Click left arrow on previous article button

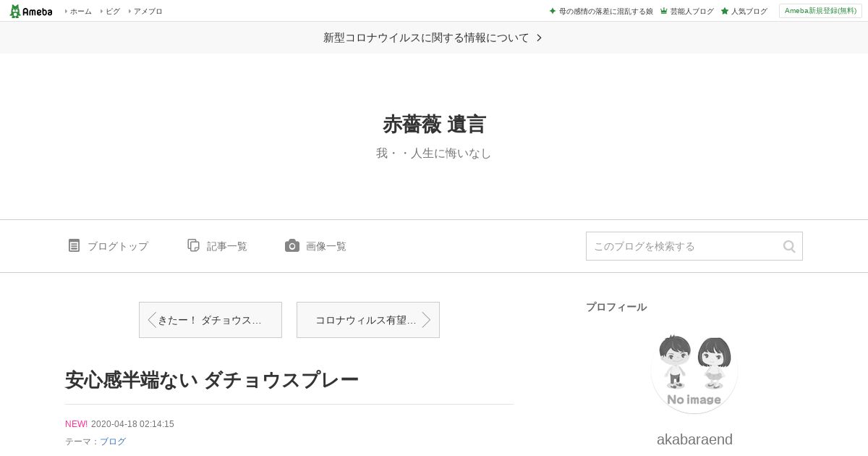pos(152,320)
